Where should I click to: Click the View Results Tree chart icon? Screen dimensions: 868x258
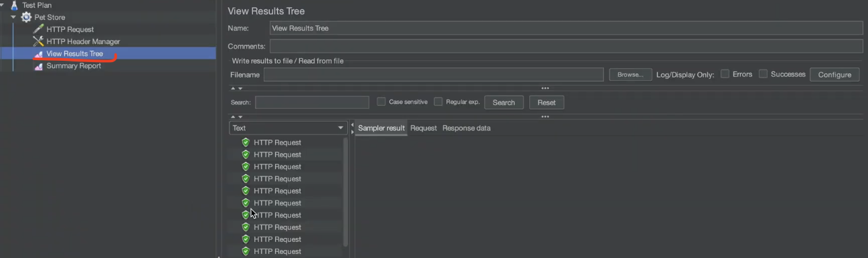click(x=39, y=53)
